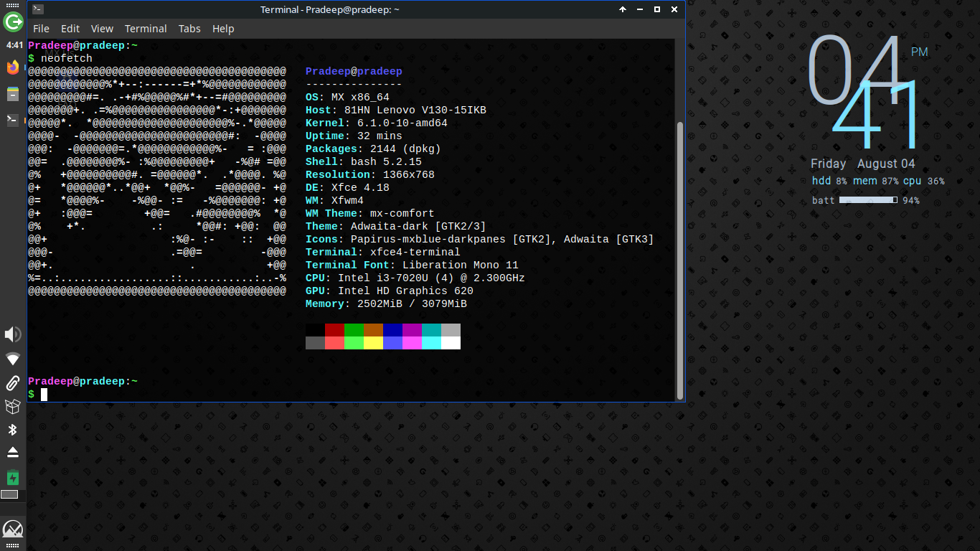Open the Terminal menu in the menu bar

pos(146,29)
